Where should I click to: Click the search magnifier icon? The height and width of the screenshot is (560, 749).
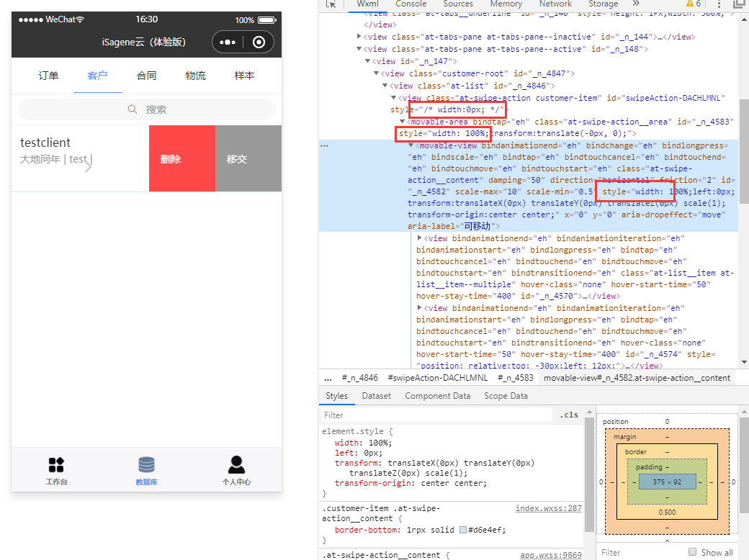133,109
